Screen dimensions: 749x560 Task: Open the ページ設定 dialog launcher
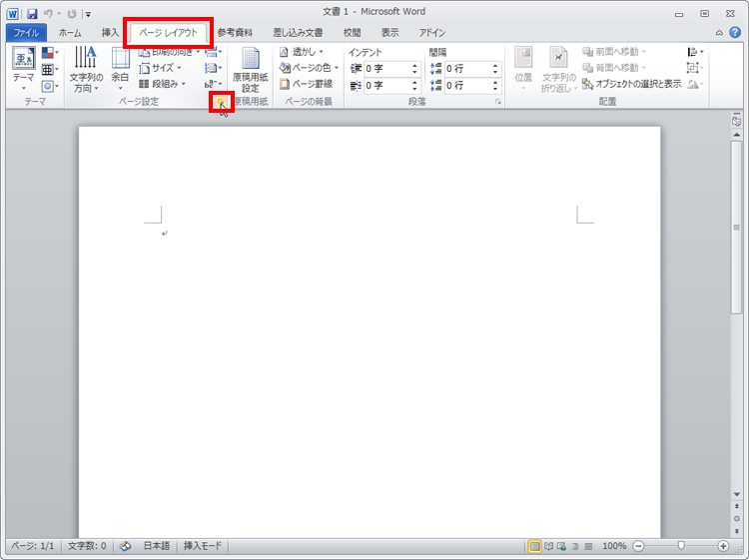tap(221, 101)
